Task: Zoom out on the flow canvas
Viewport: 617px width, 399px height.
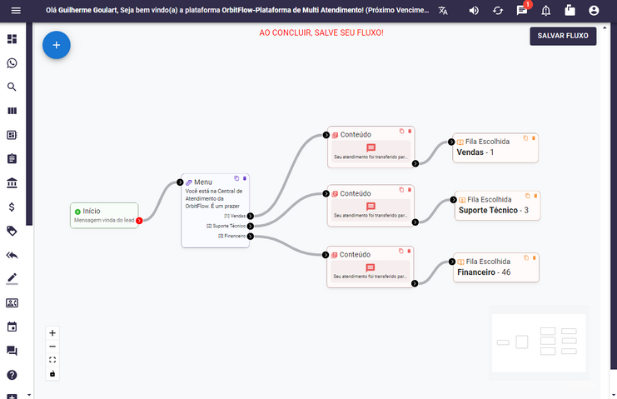Action: [x=52, y=346]
